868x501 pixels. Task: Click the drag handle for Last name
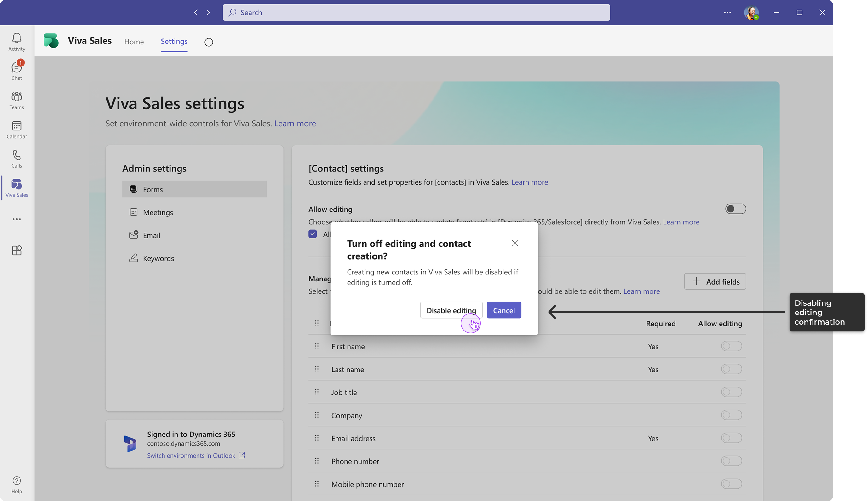[x=317, y=369]
